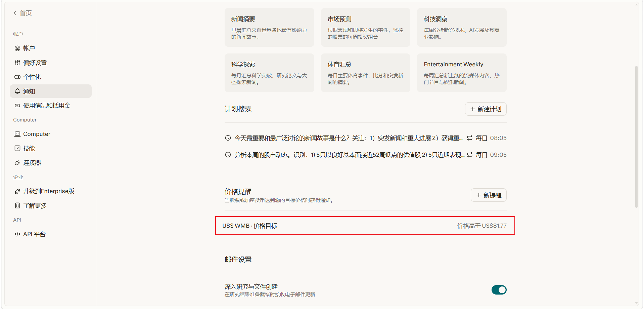Create a new scheduled search with 新建计划

click(486, 109)
